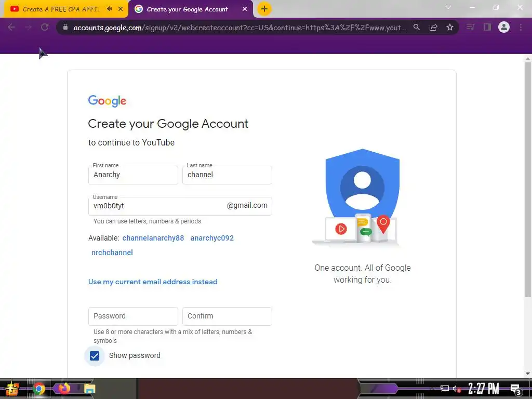The height and width of the screenshot is (399, 532).
Task: Click the First name field
Action: (133, 175)
